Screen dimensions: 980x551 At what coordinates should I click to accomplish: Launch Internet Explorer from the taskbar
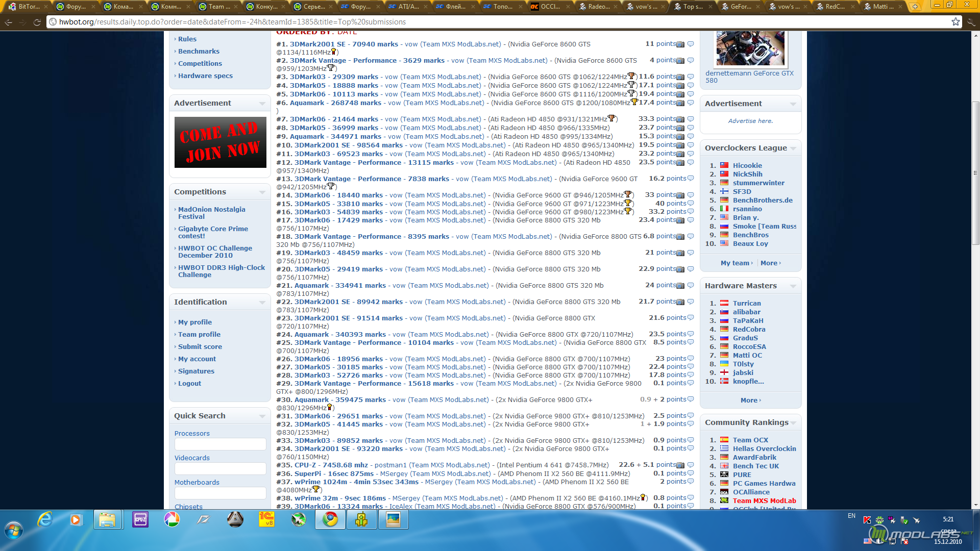point(45,520)
